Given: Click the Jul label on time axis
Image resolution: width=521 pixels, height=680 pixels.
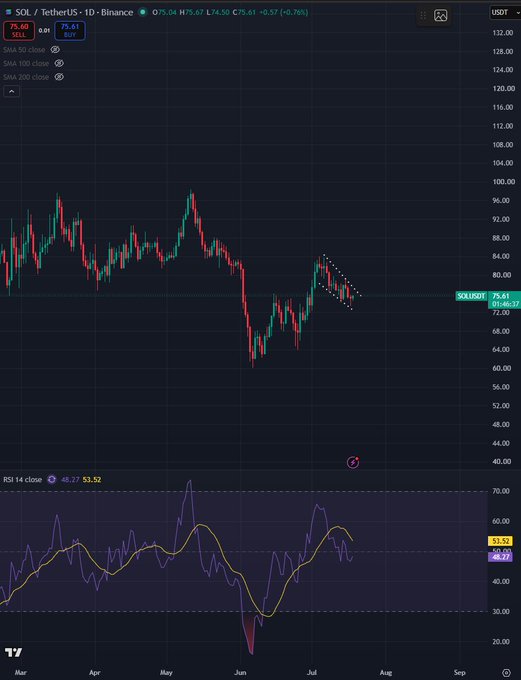Looking at the screenshot, I should (x=312, y=673).
